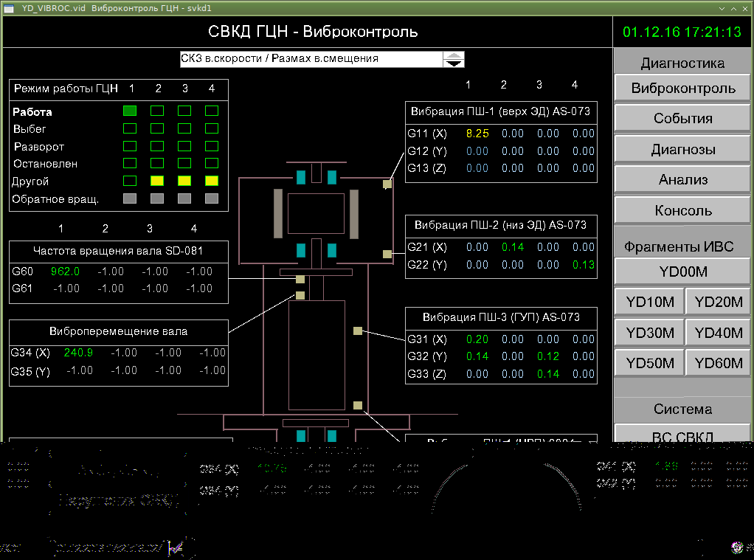Screen dimensions: 754x560
Task: Click the shaft rotation speed sensor marker SD-081
Action: coord(300,279)
